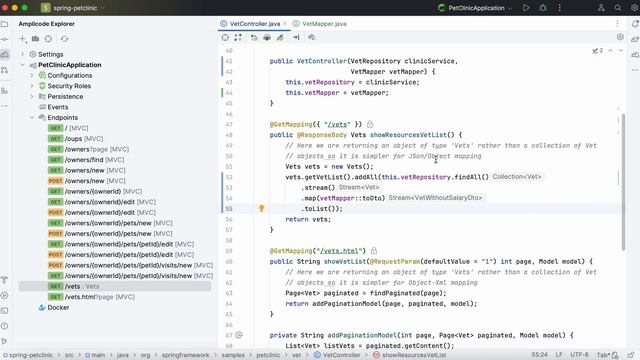Open more actions menu in title bar
The width and height of the screenshot is (640, 360).
click(x=560, y=8)
